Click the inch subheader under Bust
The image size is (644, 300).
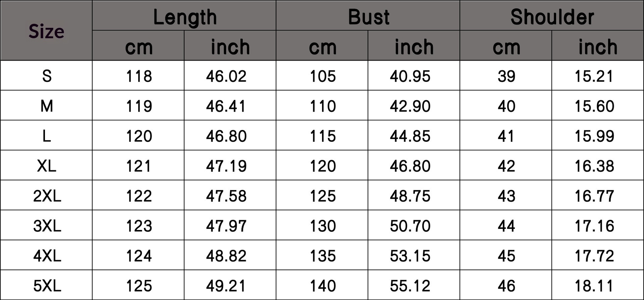414,47
